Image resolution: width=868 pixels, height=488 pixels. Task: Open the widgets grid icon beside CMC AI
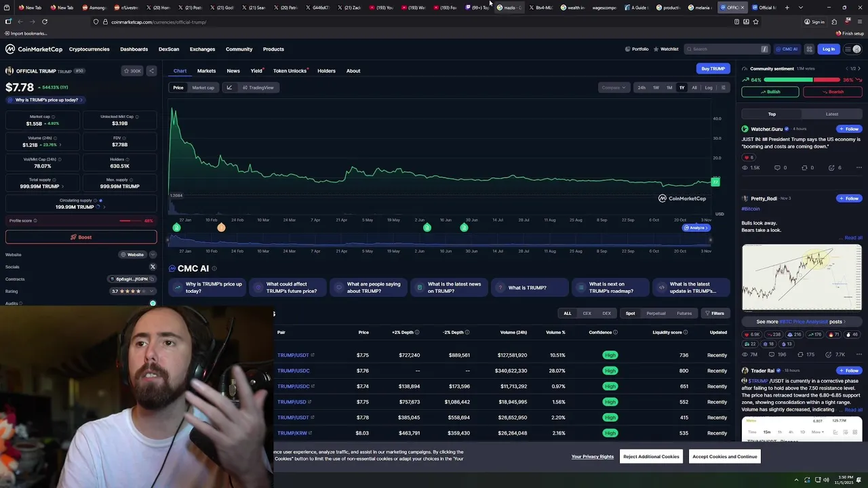pyautogui.click(x=809, y=49)
